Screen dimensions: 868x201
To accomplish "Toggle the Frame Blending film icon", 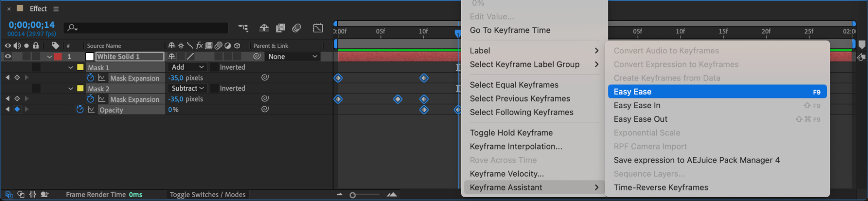I will coord(281,28).
